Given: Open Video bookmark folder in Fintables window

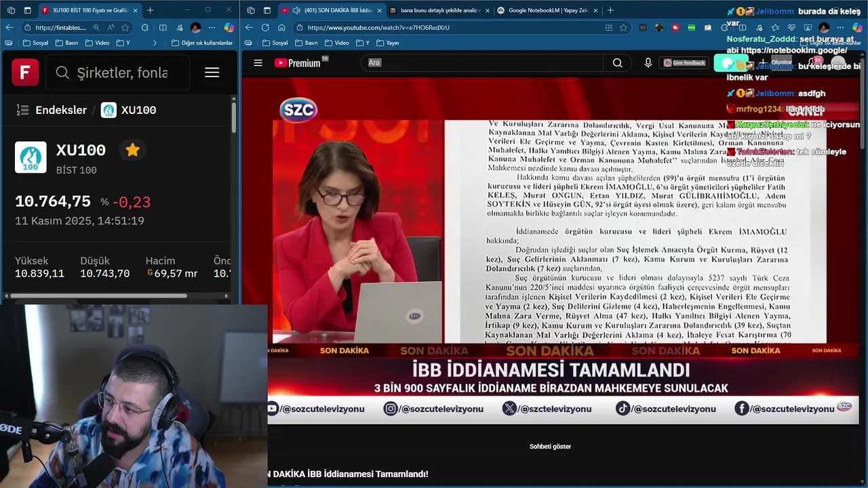Looking at the screenshot, I should click(97, 43).
